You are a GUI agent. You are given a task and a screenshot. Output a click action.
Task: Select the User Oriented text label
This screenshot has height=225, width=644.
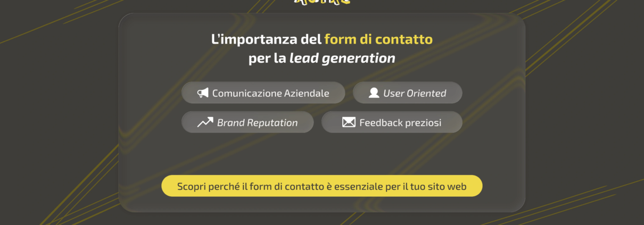point(415,93)
